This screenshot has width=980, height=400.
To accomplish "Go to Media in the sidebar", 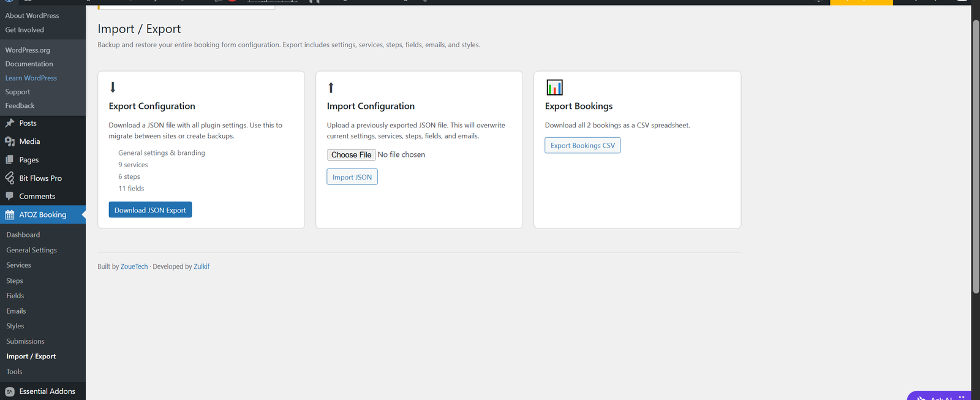I will click(x=29, y=142).
